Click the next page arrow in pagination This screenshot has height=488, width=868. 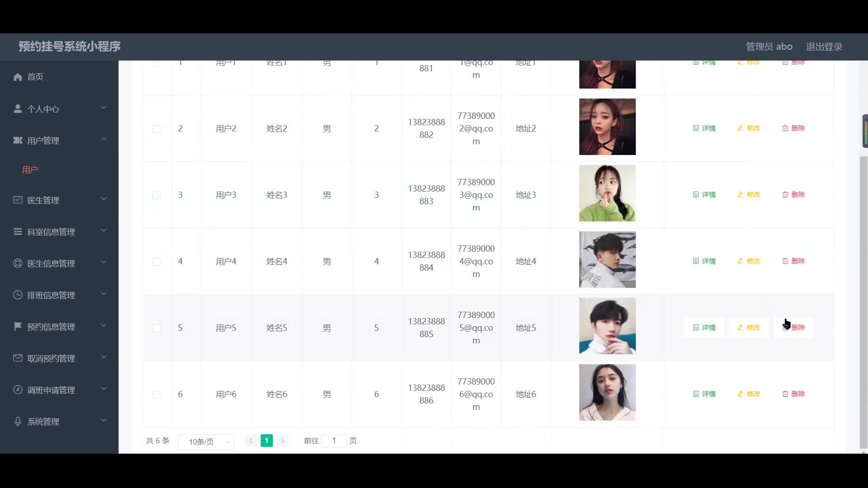pos(283,441)
